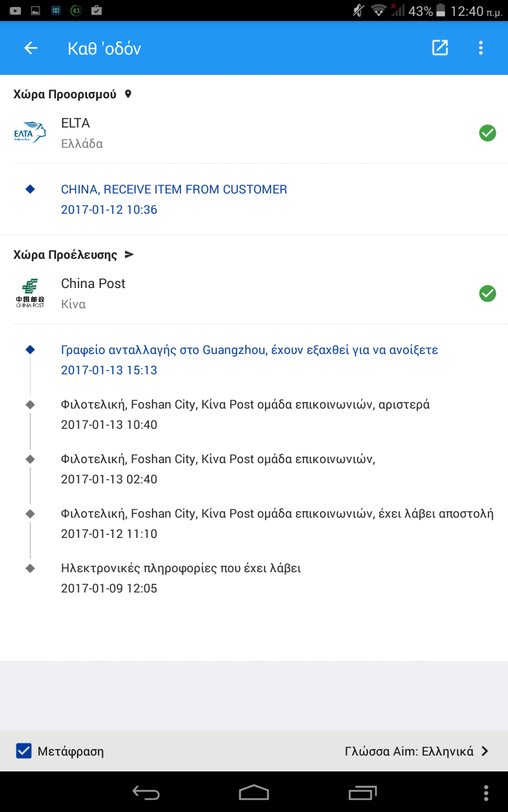Tap Ηλεκτρονικές πληροφορίες που έχει λάβει entry
This screenshot has height=812, width=508.
coord(180,578)
